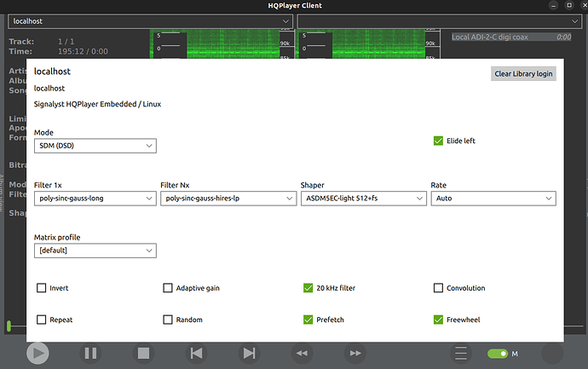This screenshot has height=369, width=588.
Task: Expand the Rate dropdown set to Auto
Action: point(493,199)
